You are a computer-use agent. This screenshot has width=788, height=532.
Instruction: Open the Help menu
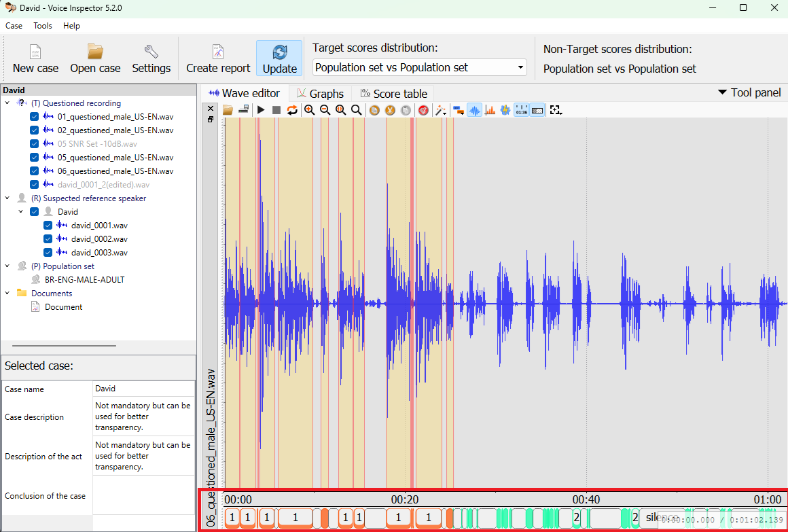[x=71, y=26]
